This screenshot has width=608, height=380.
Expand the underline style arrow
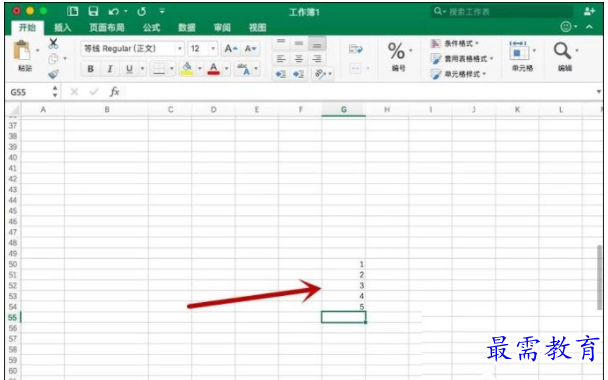(x=142, y=69)
